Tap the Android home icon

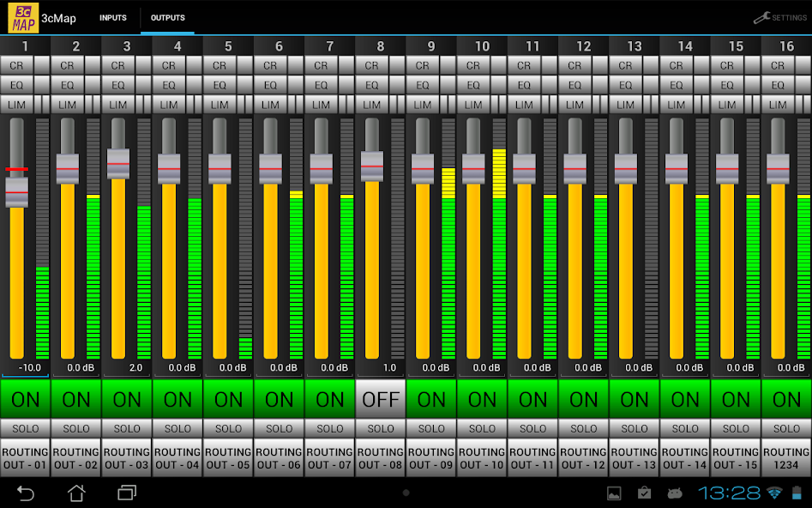[x=76, y=493]
